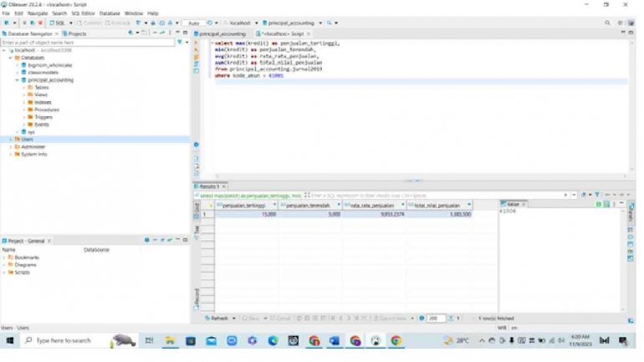Collapse the Databases folder node

coord(11,58)
